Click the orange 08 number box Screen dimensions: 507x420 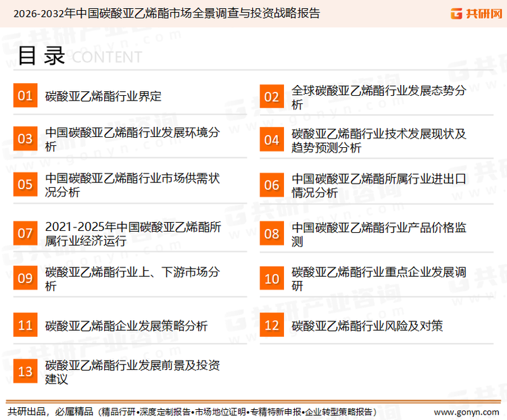click(x=272, y=233)
